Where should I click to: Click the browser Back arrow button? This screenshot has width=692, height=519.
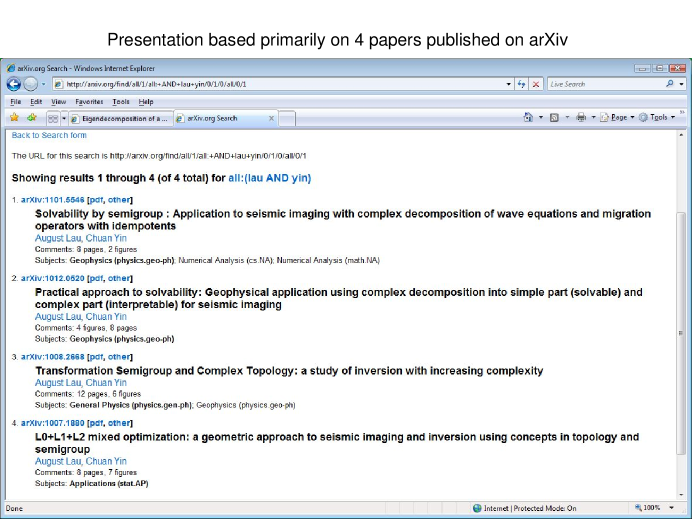tap(14, 84)
